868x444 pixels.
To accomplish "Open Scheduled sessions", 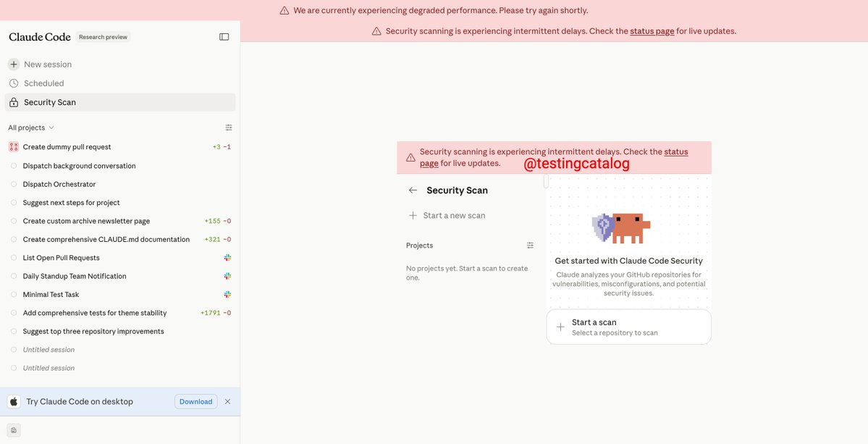I will click(120, 83).
